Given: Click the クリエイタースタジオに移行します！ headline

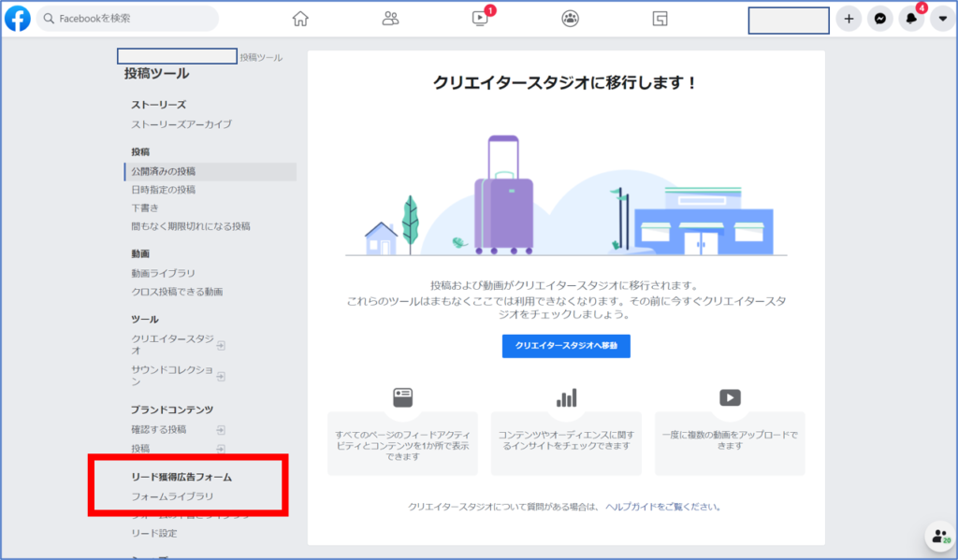Looking at the screenshot, I should pyautogui.click(x=566, y=82).
